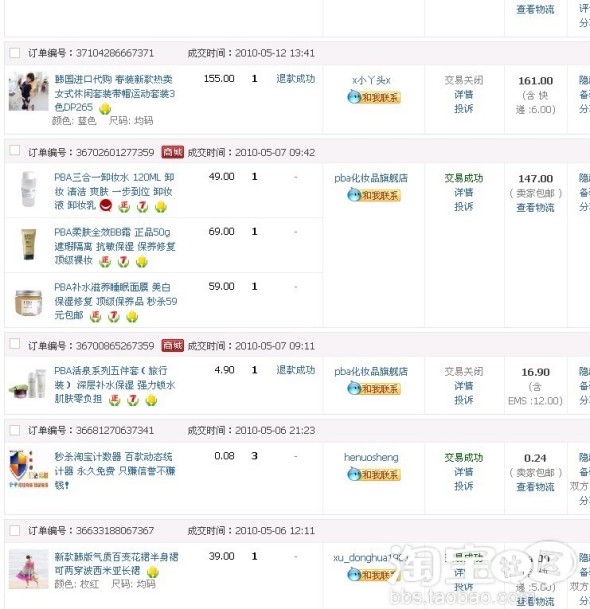Click the red smiley icon beside PBA三合一卸妆水
This screenshot has width=590, height=609.
tap(106, 205)
